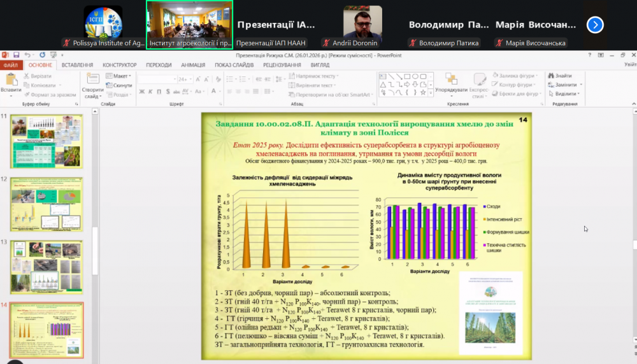This screenshot has height=364, width=637.
Task: Toggle Bold (Ж) text formatting
Action: pyautogui.click(x=141, y=92)
